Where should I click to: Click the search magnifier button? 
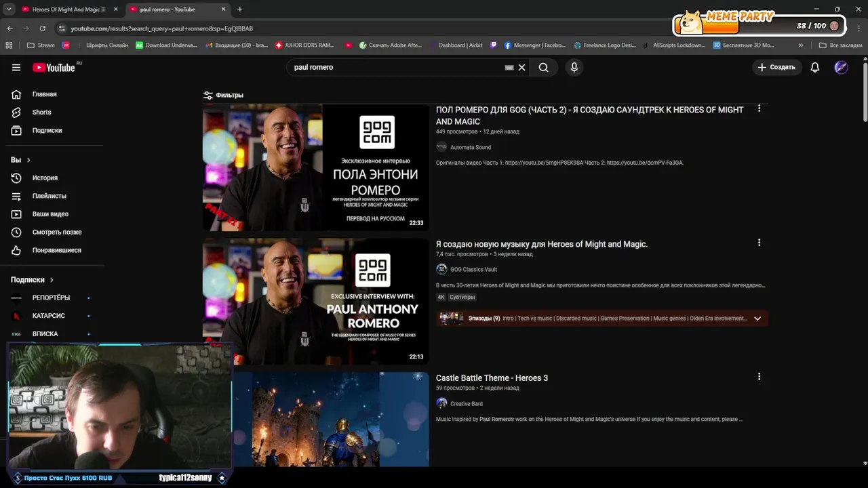(543, 67)
